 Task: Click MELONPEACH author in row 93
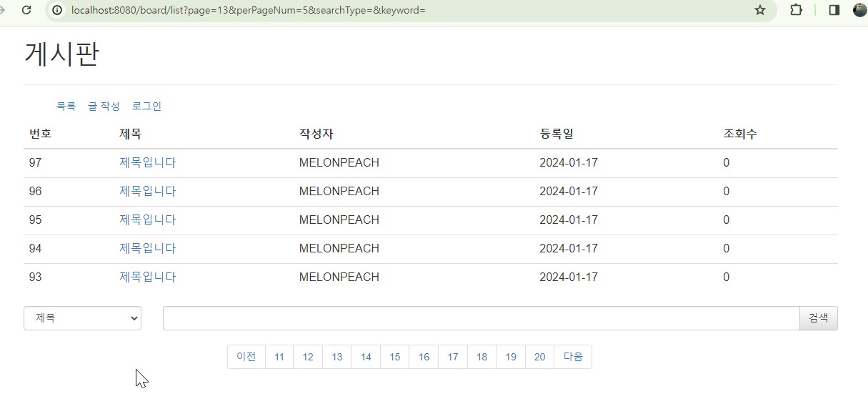tap(339, 277)
